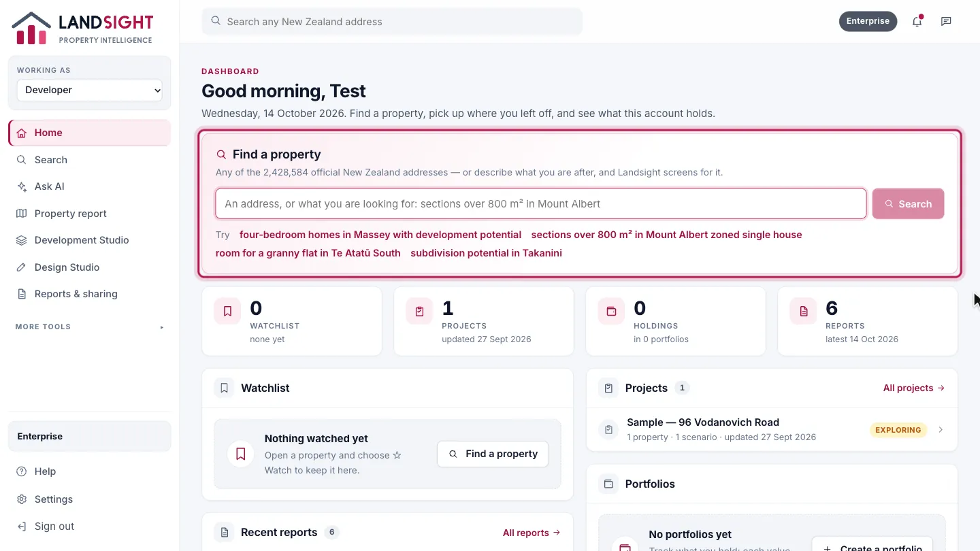Try subdivision potential in Takanini suggestion

click(x=486, y=253)
